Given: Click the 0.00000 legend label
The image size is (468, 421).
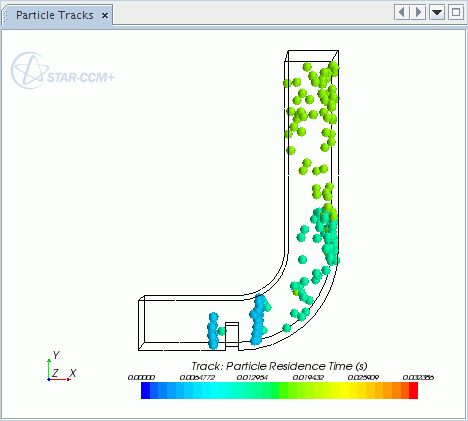Looking at the screenshot, I should tap(141, 377).
